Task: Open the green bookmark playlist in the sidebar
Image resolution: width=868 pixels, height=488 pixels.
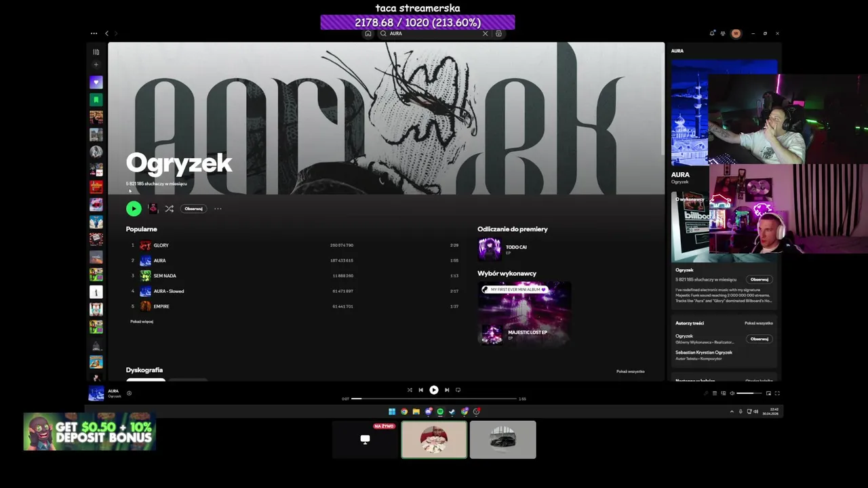Action: (x=96, y=100)
